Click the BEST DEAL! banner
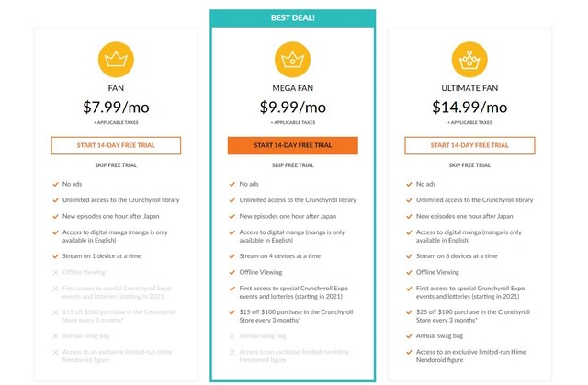 pyautogui.click(x=292, y=18)
